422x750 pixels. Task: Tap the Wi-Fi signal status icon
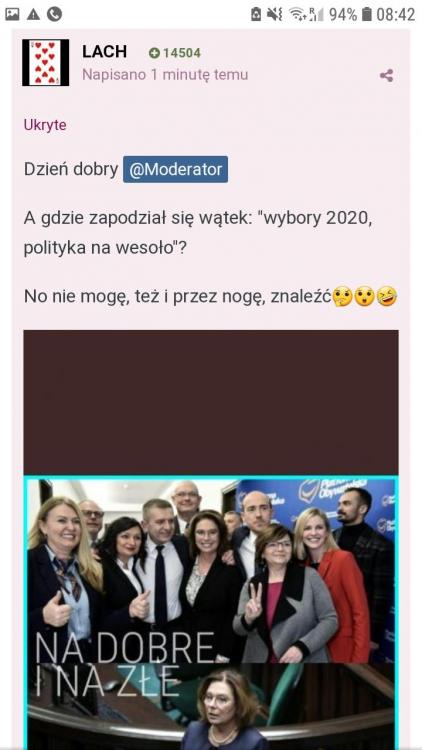(x=298, y=14)
